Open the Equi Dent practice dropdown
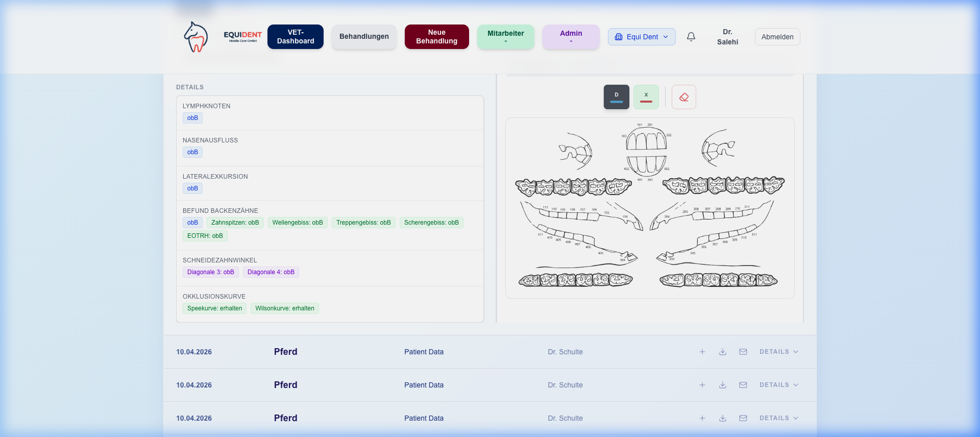The image size is (980, 437). click(x=641, y=37)
